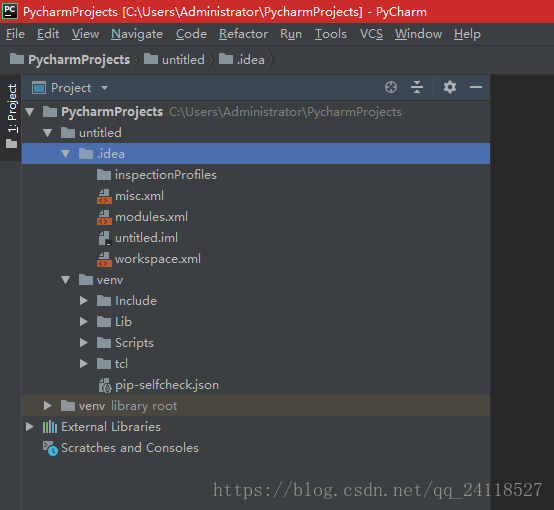Click the untitled.iml file icon

pyautogui.click(x=105, y=238)
